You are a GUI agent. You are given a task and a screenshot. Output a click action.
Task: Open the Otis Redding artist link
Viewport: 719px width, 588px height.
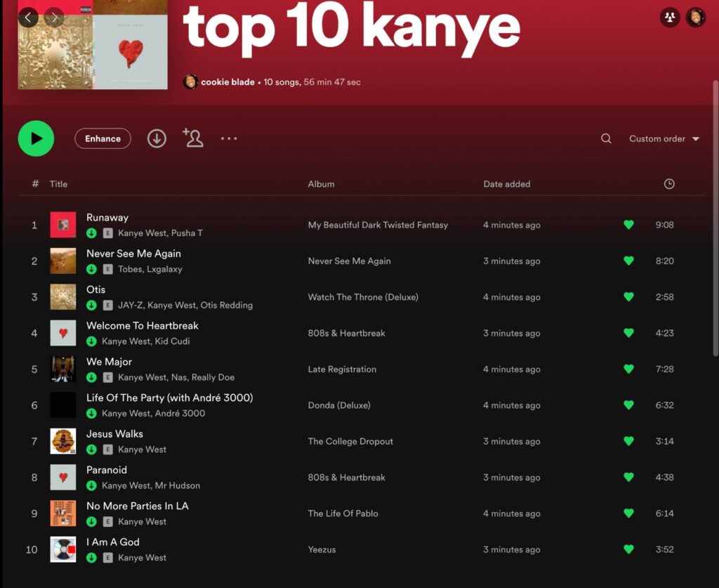click(227, 306)
